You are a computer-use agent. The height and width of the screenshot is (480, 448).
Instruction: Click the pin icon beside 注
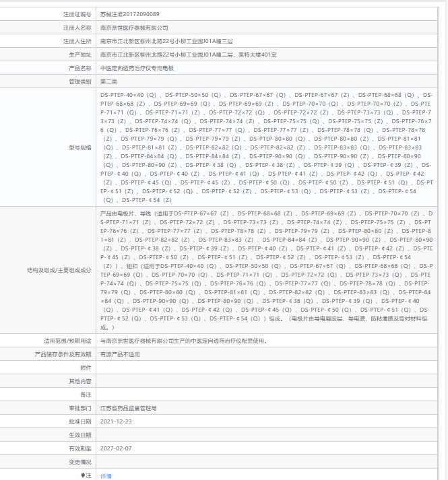click(83, 475)
